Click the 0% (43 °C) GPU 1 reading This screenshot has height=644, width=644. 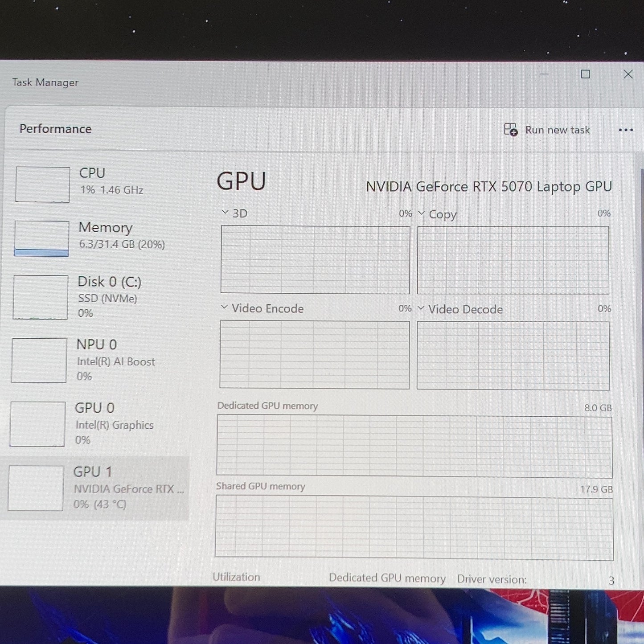coord(100,505)
